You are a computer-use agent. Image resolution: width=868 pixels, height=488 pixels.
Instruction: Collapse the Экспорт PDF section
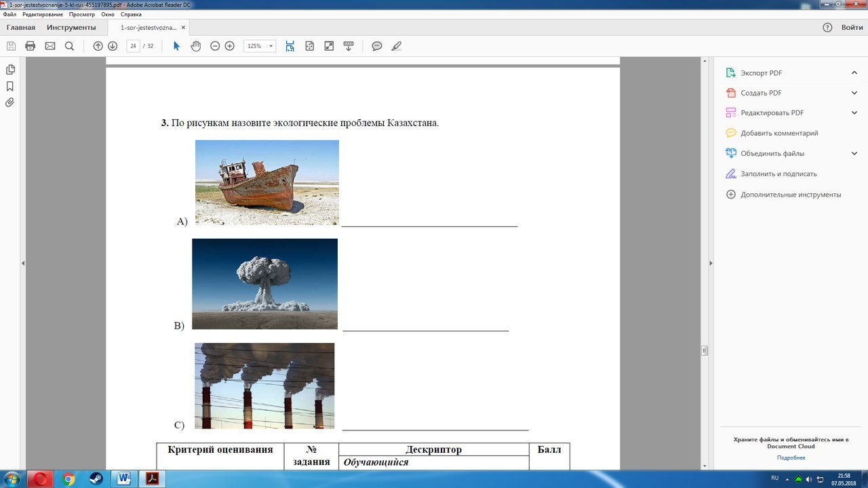(854, 73)
